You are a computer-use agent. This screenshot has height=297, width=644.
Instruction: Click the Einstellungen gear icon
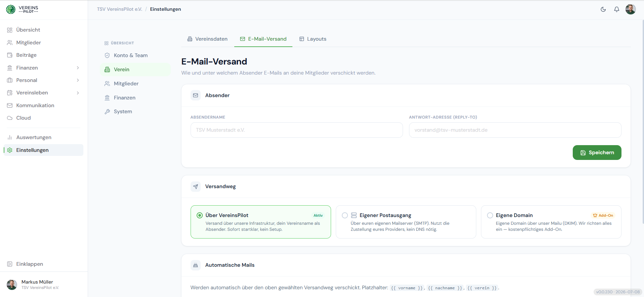point(10,150)
